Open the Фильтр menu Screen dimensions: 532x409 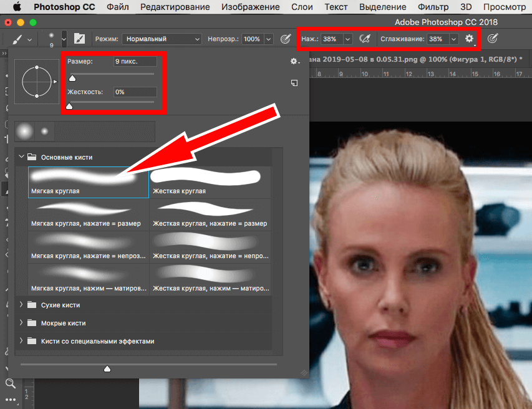tap(433, 7)
